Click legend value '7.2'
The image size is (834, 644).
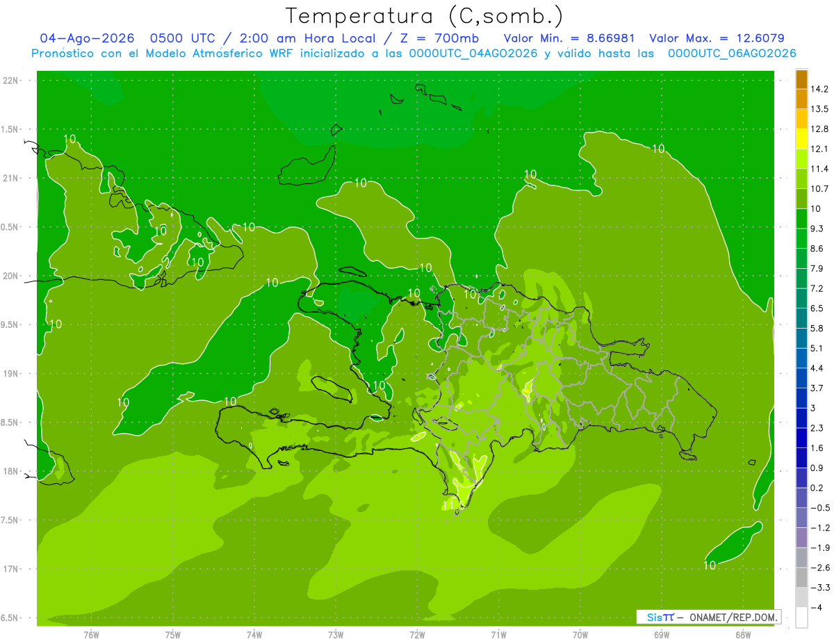[x=818, y=288]
